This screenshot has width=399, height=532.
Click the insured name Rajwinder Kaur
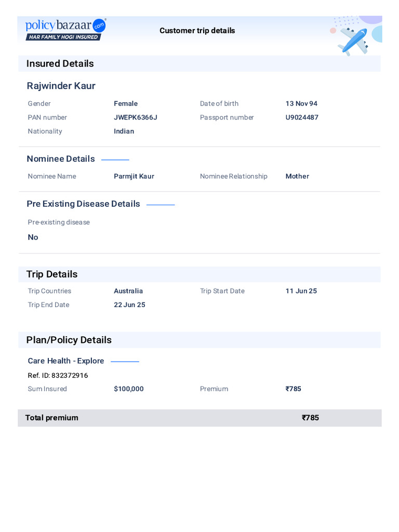click(x=61, y=86)
